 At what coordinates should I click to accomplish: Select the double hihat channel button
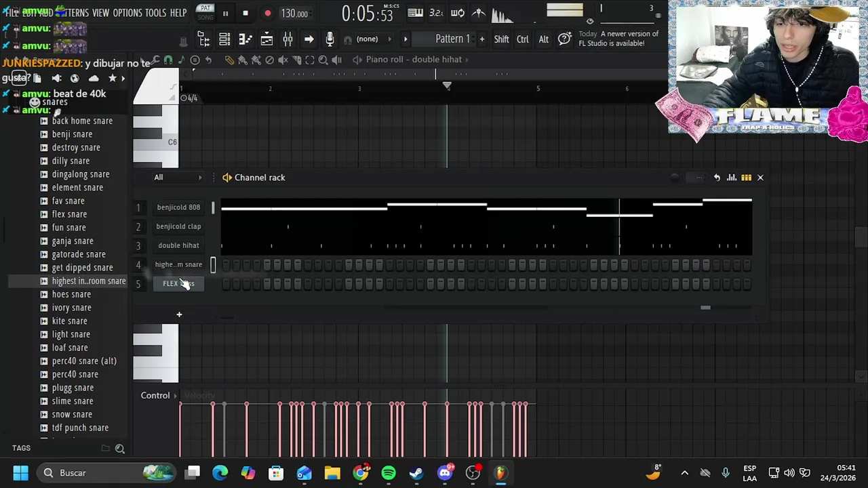(x=178, y=245)
